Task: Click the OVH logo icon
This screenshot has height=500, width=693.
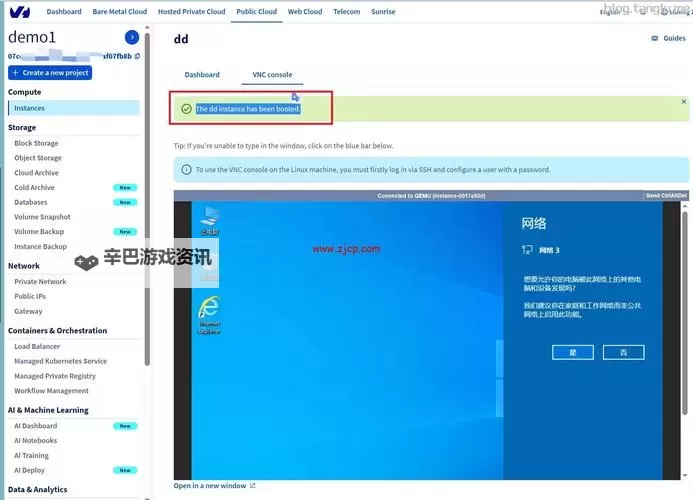Action: coord(19,12)
